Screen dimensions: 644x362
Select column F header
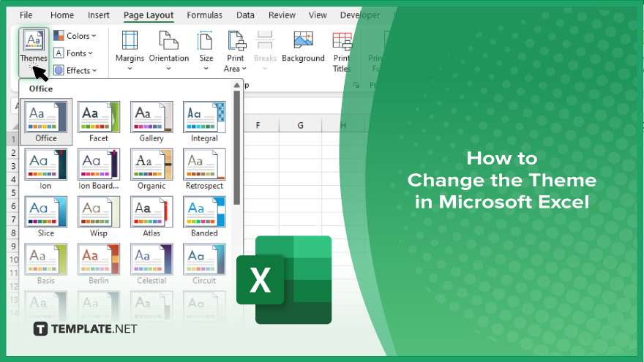pos(258,125)
